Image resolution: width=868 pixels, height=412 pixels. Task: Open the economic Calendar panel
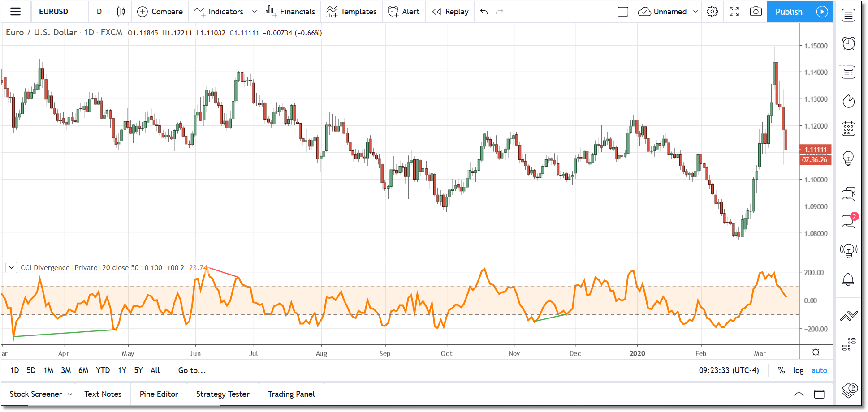click(x=848, y=129)
